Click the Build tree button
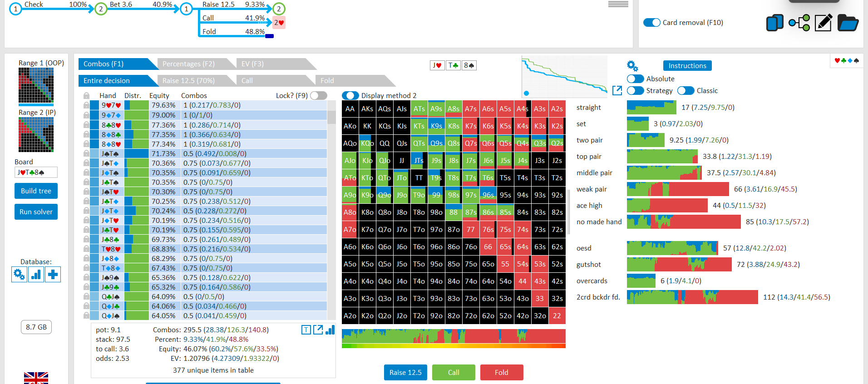This screenshot has width=868, height=384. 36,191
